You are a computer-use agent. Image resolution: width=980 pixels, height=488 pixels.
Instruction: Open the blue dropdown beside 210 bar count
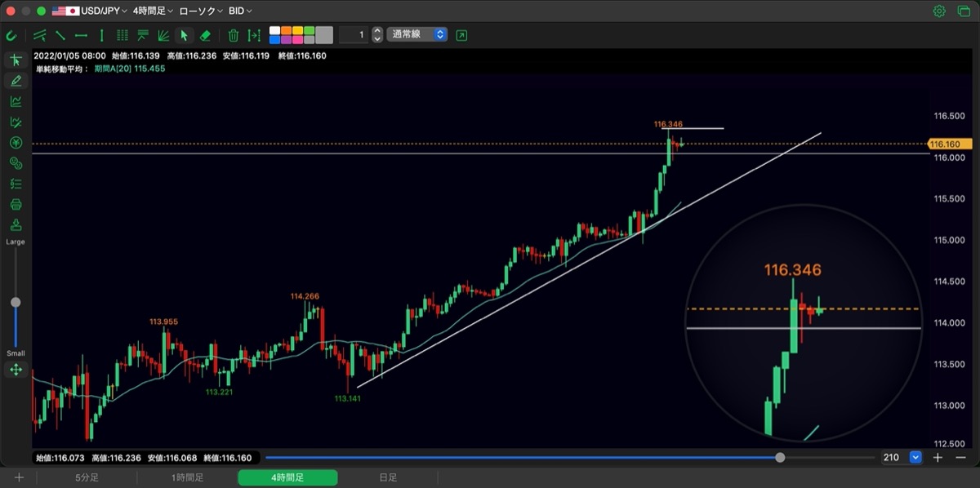915,458
